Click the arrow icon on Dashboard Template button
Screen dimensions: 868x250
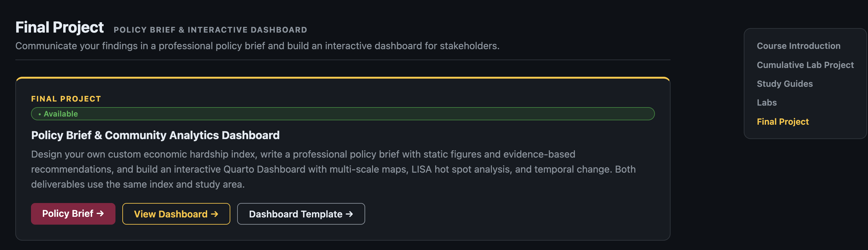point(350,214)
